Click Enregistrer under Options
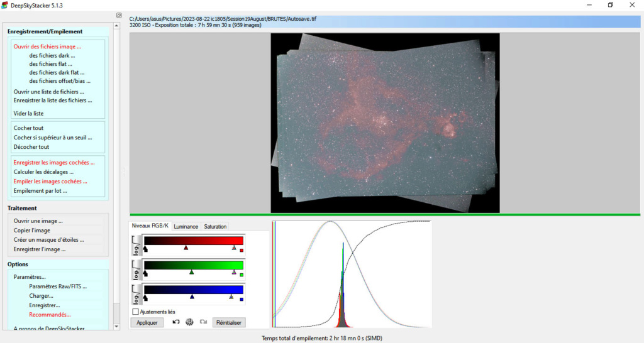 (x=45, y=305)
